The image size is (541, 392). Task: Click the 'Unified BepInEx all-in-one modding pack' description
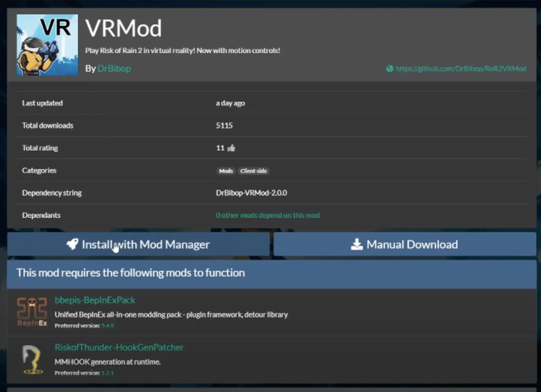point(171,315)
